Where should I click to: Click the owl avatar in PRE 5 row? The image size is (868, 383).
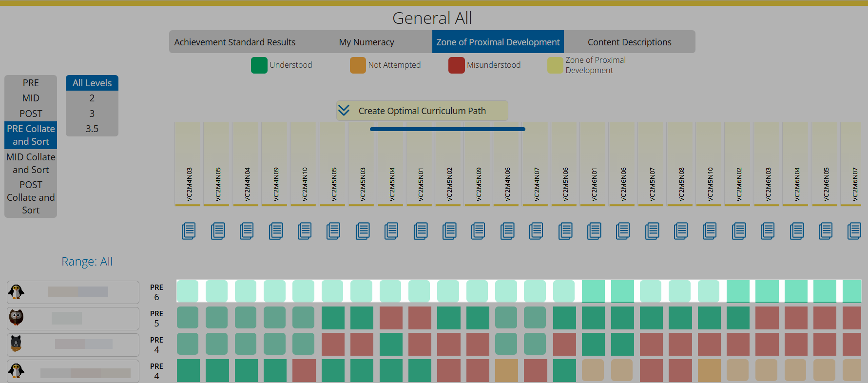coord(16,318)
